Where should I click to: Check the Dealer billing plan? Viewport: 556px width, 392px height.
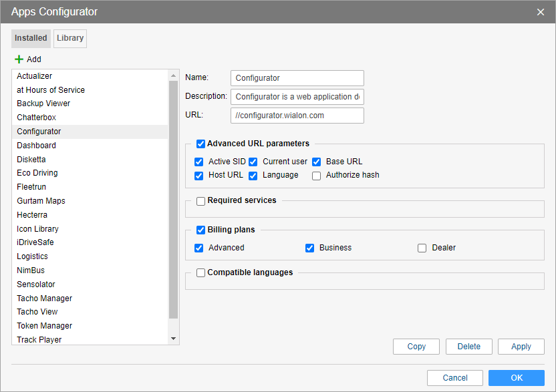422,248
